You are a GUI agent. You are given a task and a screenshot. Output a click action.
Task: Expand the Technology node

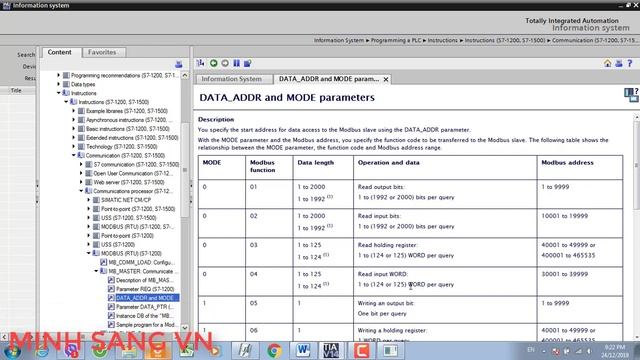pos(74,146)
